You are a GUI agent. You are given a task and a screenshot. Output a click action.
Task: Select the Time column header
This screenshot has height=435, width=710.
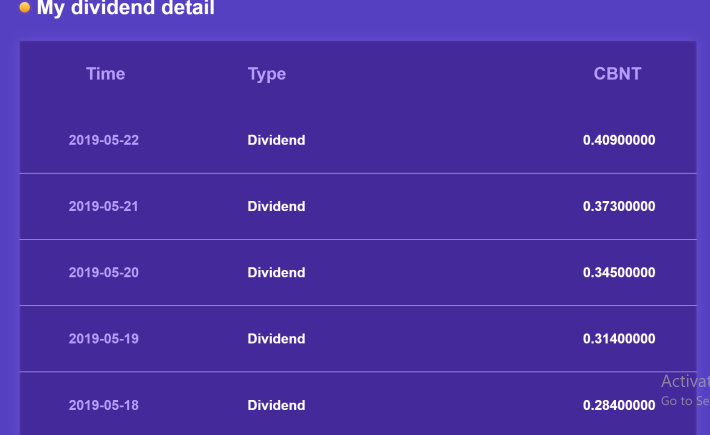[x=106, y=74]
